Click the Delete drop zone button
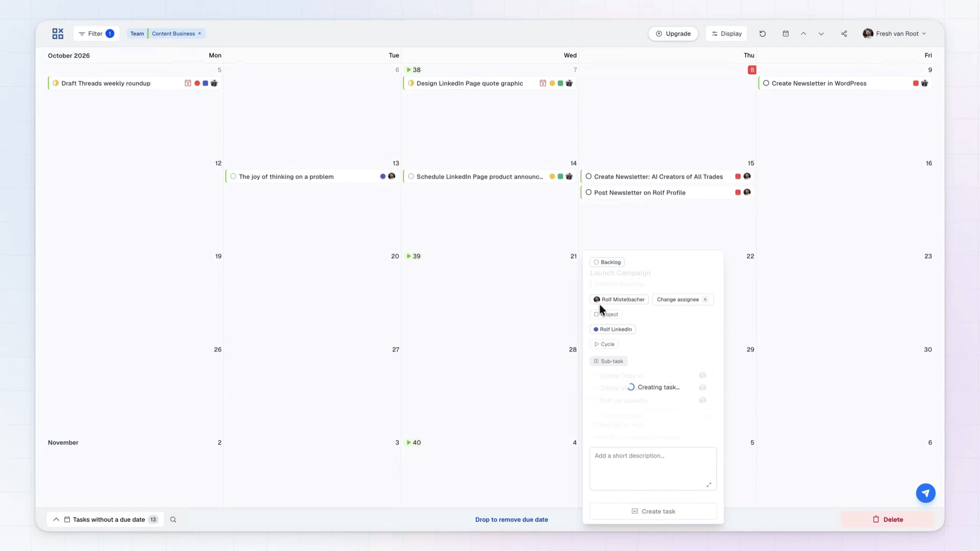This screenshot has width=980, height=551. (888, 520)
